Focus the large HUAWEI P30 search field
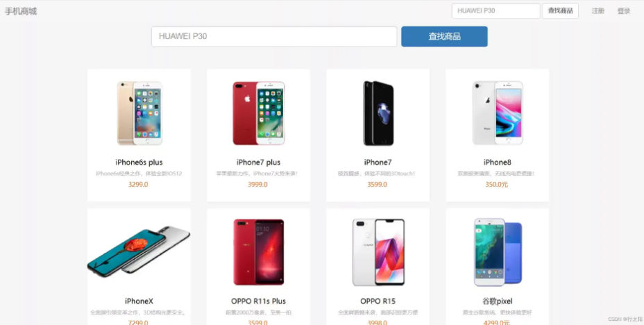Viewport: 644px width, 325px height. [x=274, y=37]
